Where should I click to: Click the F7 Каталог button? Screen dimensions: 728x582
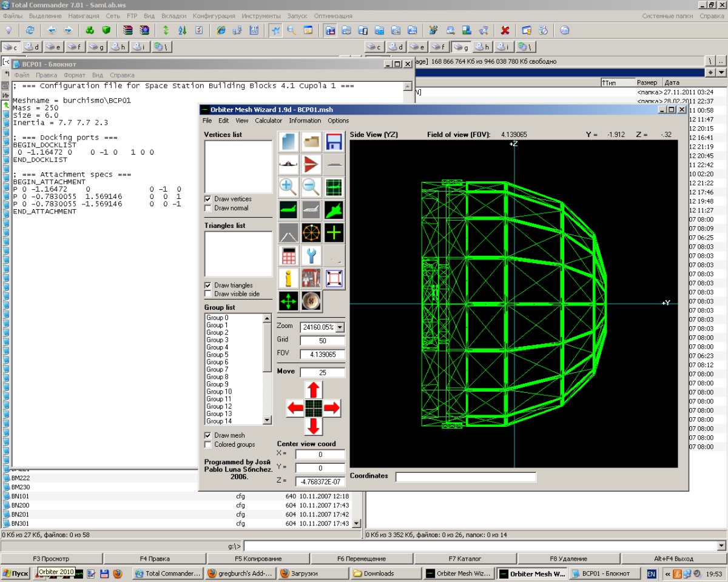tap(465, 558)
